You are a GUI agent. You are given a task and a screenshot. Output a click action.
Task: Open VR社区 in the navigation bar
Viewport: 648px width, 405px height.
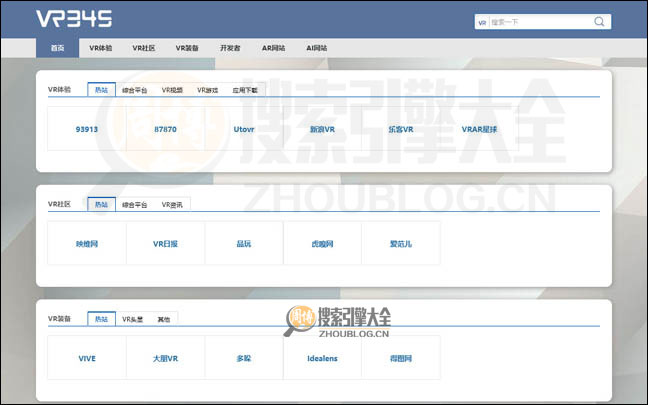pos(144,48)
